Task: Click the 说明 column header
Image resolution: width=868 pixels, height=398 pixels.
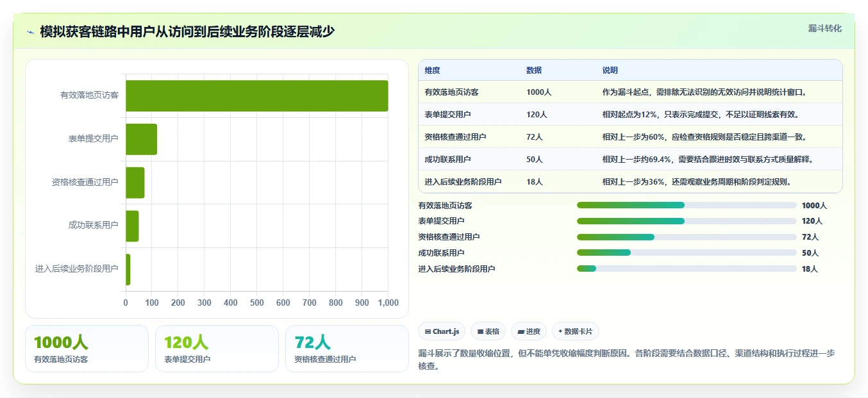Action: [x=610, y=70]
